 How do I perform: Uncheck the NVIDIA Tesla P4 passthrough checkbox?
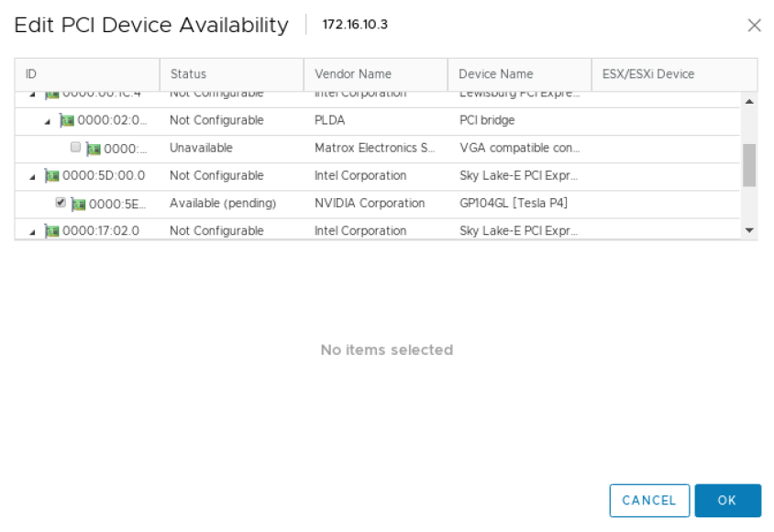[61, 203]
